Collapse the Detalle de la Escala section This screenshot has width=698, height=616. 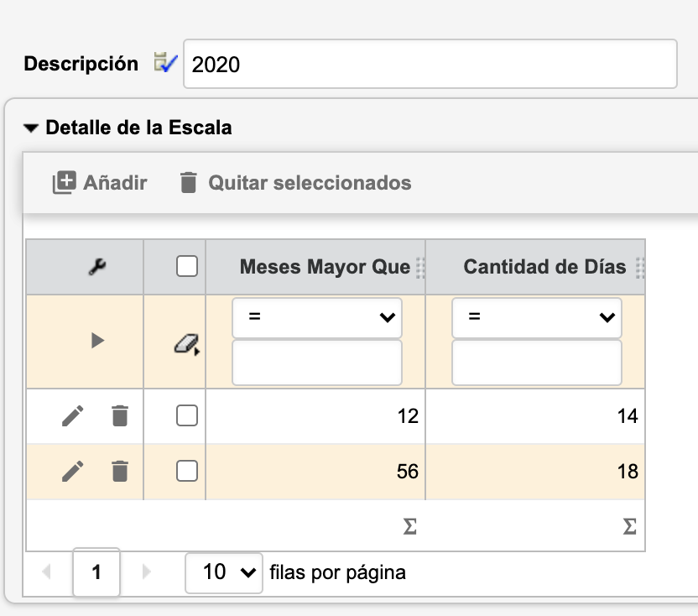(x=32, y=128)
